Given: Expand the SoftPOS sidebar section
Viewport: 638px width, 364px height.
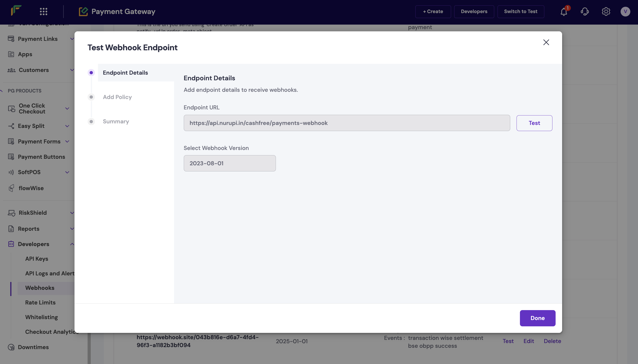Looking at the screenshot, I should [67, 172].
